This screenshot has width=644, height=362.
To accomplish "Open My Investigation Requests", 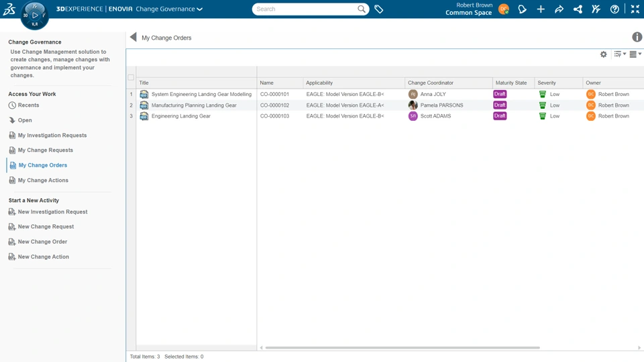I will [x=52, y=136].
